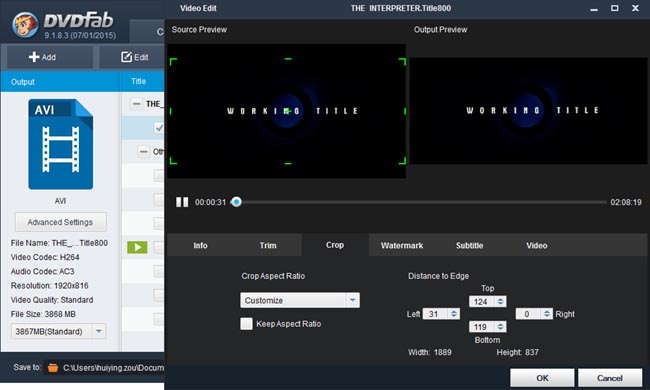The height and width of the screenshot is (390, 650).
Task: Enable Keep Aspect Ratio checkbox
Action: pyautogui.click(x=246, y=324)
